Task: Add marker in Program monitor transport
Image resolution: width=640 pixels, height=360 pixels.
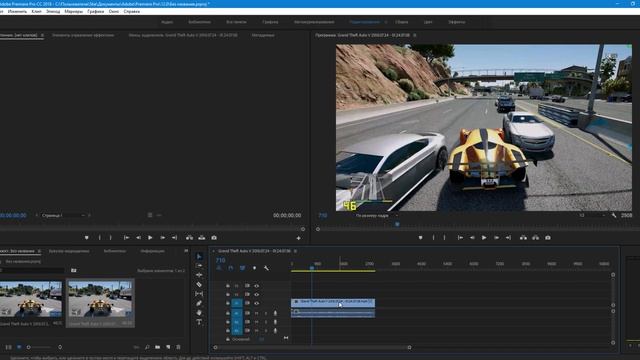Action: (420, 238)
